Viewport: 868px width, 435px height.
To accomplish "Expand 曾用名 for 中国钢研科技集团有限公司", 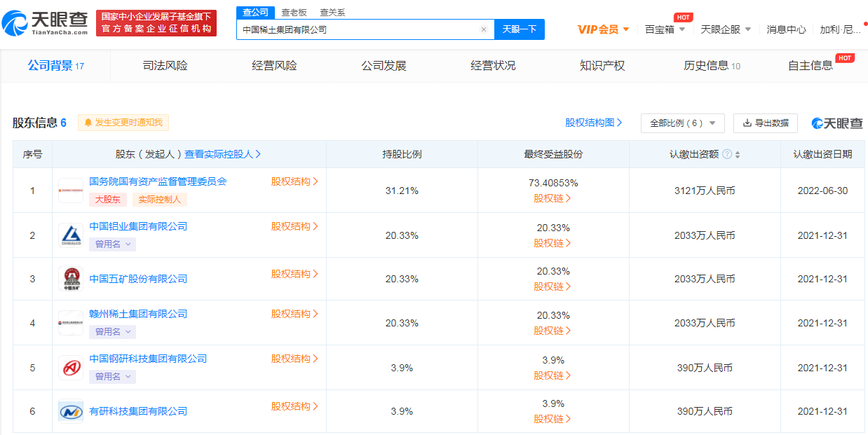I will pos(112,376).
